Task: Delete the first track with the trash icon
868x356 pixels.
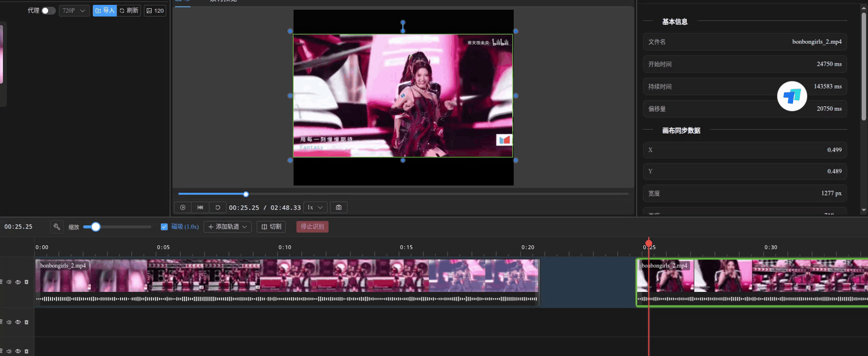Action: tap(26, 282)
